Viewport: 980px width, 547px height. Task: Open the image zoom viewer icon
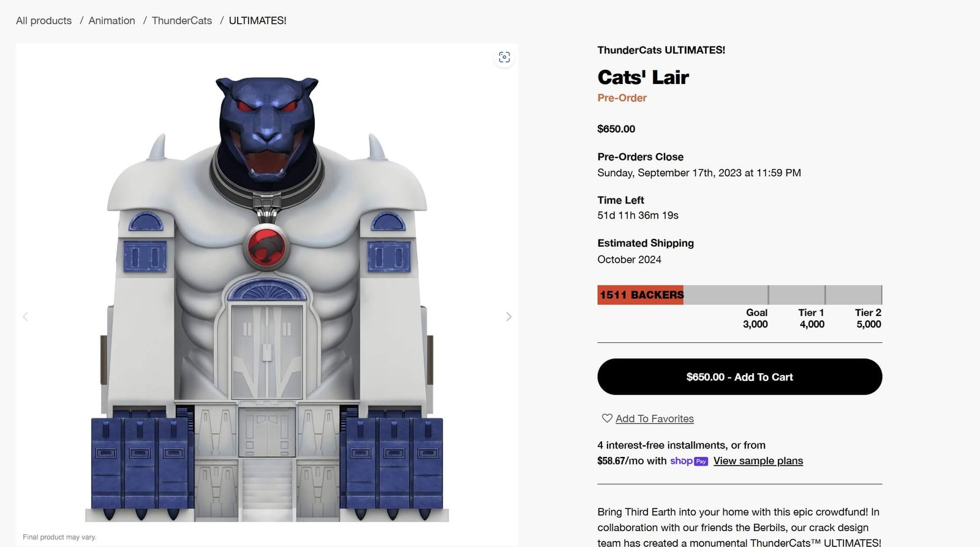[504, 57]
